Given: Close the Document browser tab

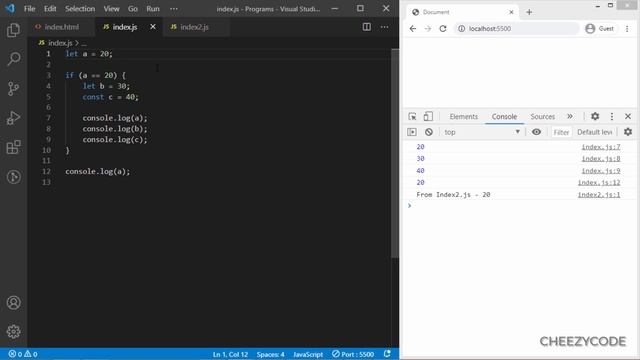Looking at the screenshot, I should pyautogui.click(x=511, y=12).
